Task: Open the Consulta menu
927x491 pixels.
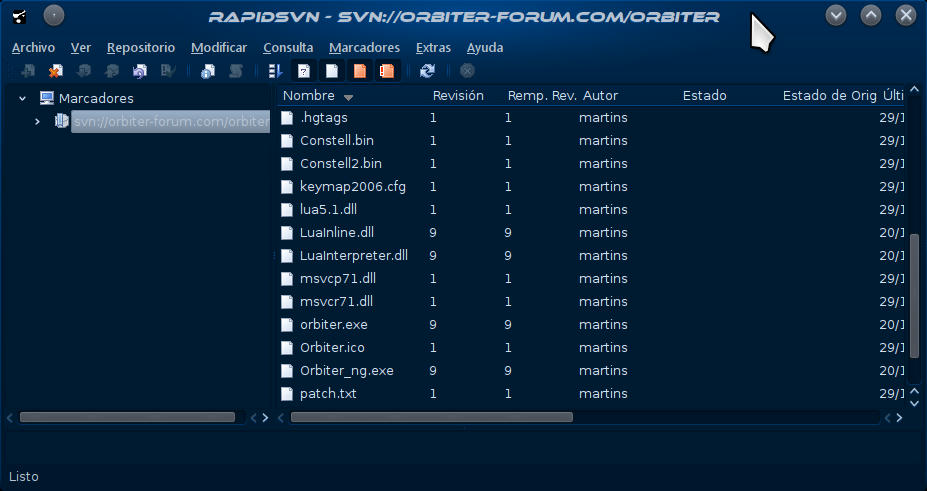Action: click(x=288, y=48)
